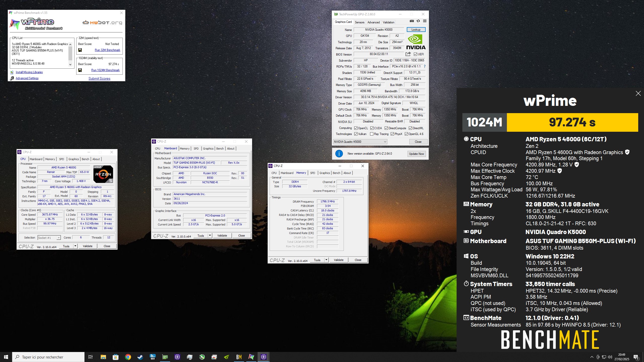Click the Run 32M Benchmark link

pyautogui.click(x=107, y=50)
